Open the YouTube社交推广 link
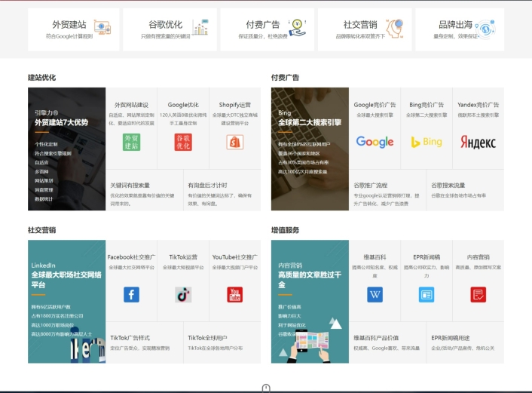Image resolution: width=532 pixels, height=393 pixels. [x=235, y=257]
